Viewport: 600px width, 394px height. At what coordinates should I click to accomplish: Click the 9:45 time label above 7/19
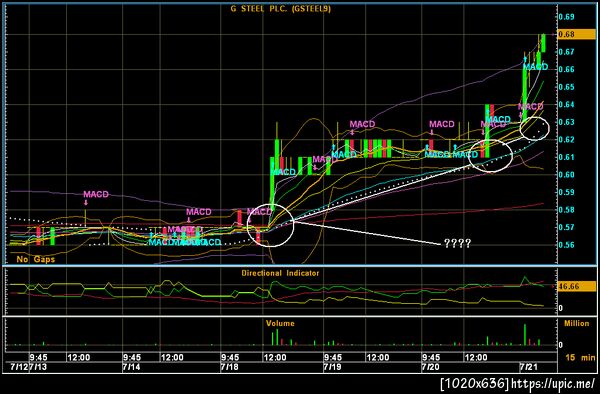click(333, 358)
